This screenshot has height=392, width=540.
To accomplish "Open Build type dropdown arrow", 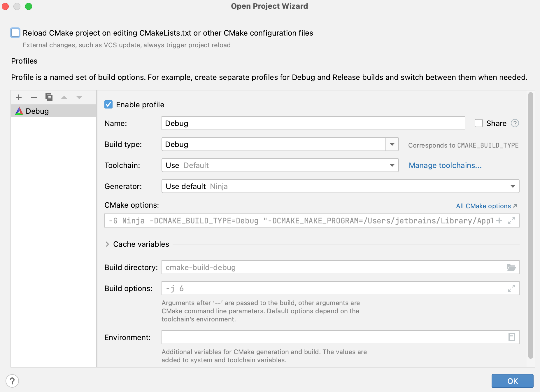I will 392,144.
